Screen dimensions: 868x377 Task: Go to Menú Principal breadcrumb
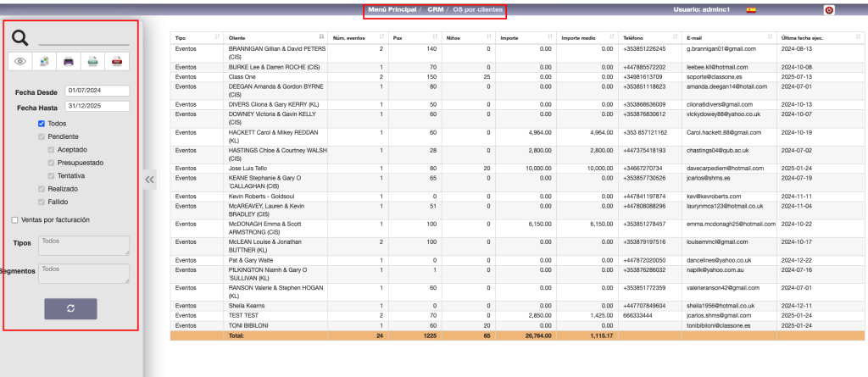point(392,9)
